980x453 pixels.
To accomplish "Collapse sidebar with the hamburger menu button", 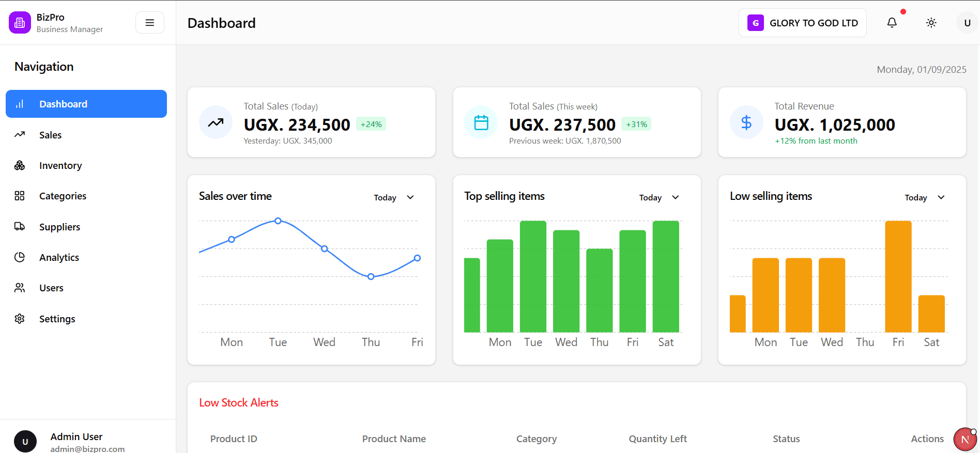I will pyautogui.click(x=150, y=23).
